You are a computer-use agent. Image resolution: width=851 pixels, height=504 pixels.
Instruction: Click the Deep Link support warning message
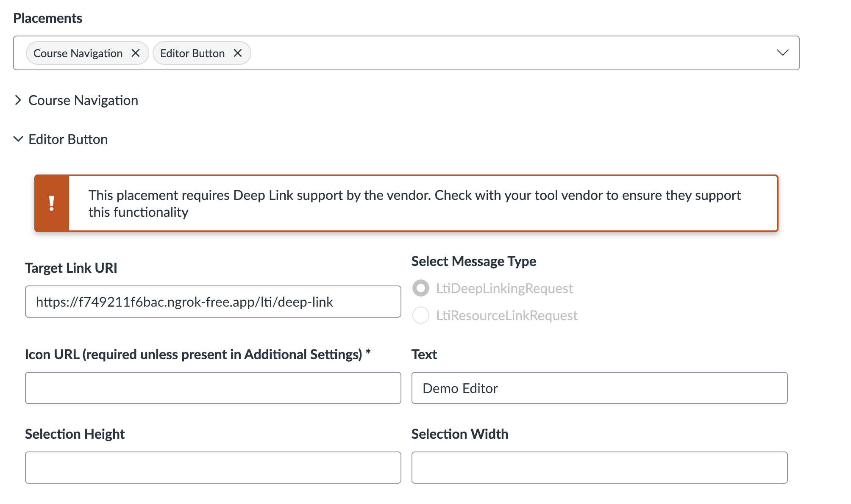coord(414,203)
